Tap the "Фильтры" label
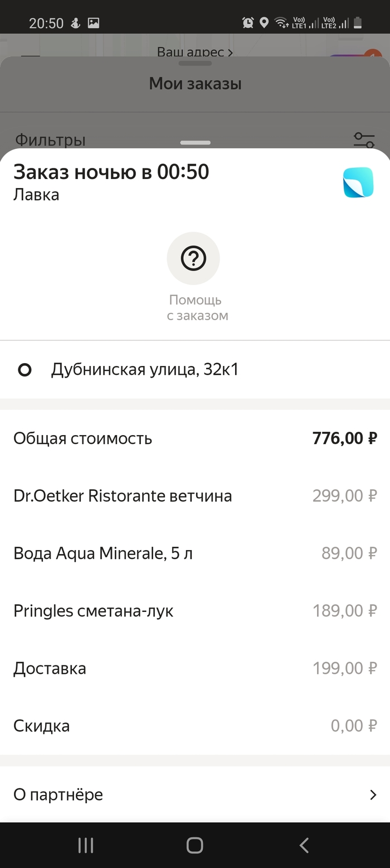Image resolution: width=390 pixels, height=868 pixels. (x=50, y=139)
